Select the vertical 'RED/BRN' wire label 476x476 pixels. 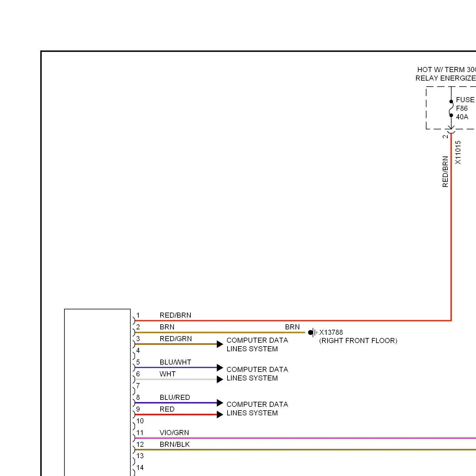click(x=445, y=172)
